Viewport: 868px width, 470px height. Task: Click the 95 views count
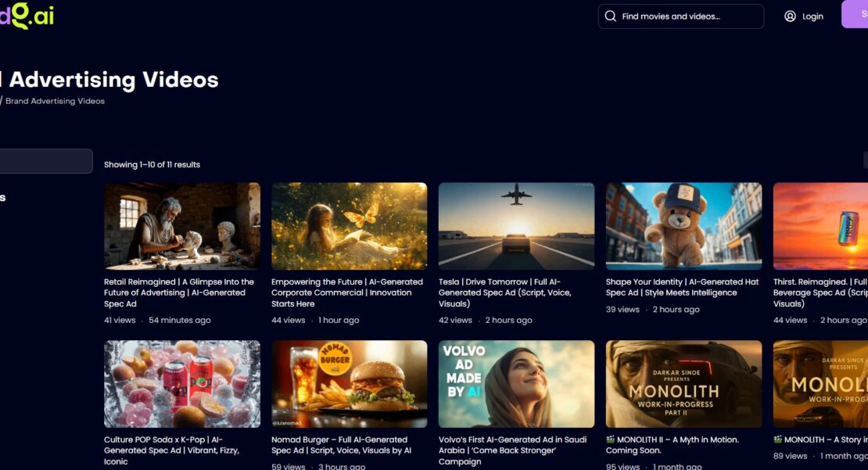(622, 466)
